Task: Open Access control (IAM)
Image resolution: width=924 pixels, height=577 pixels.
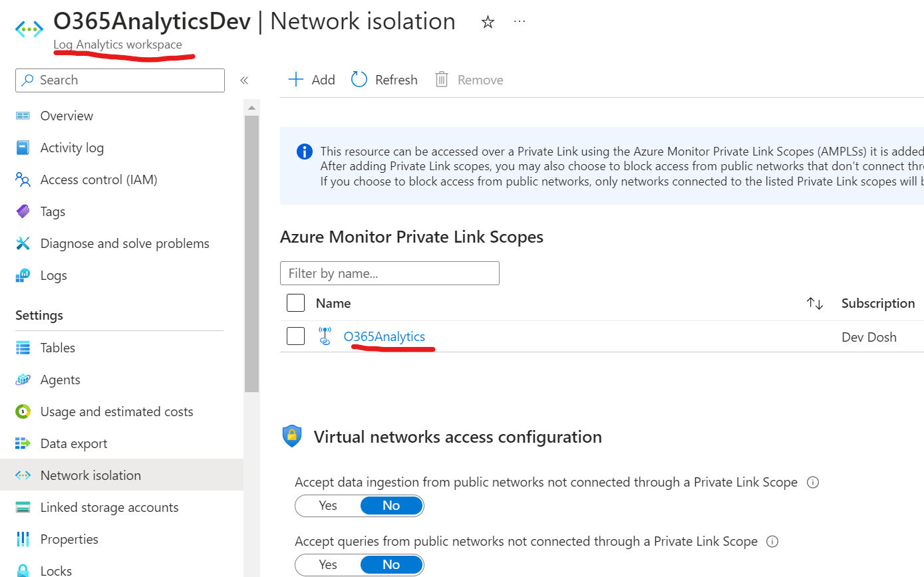Action: (99, 179)
